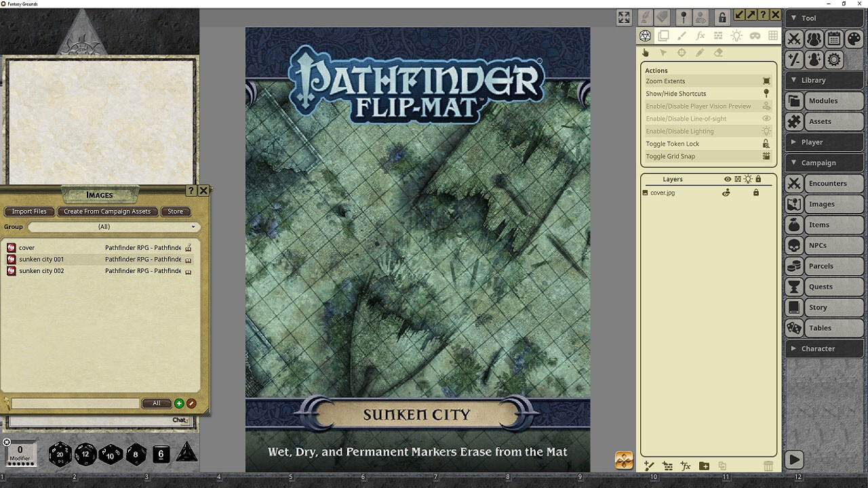Toggle player visibility for the cover.jpg layer
Viewport: 868px width, 488px height.
click(726, 192)
